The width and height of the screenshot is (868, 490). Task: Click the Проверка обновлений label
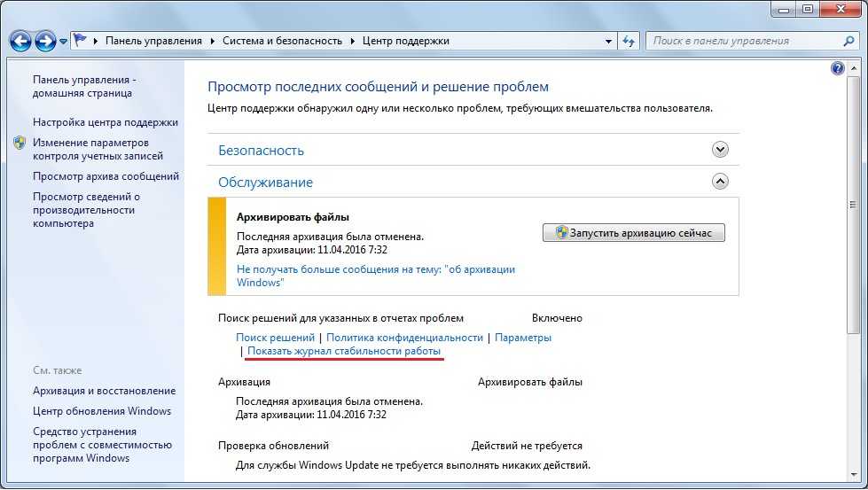tap(273, 446)
